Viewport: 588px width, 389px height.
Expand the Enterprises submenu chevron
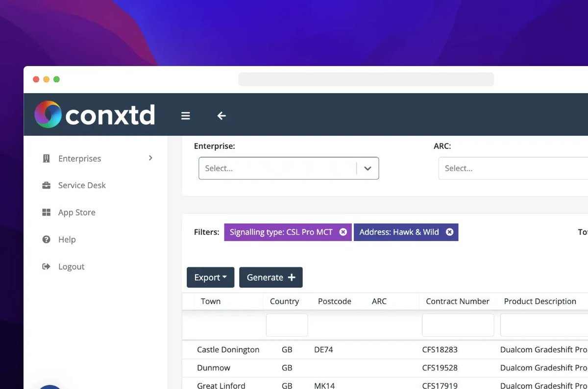(150, 158)
